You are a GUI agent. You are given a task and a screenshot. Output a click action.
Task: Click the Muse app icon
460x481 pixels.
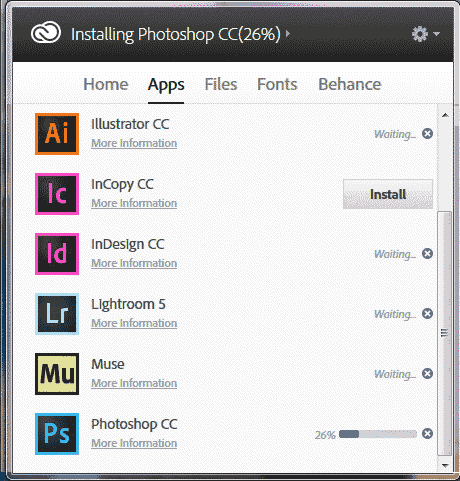[x=57, y=374]
